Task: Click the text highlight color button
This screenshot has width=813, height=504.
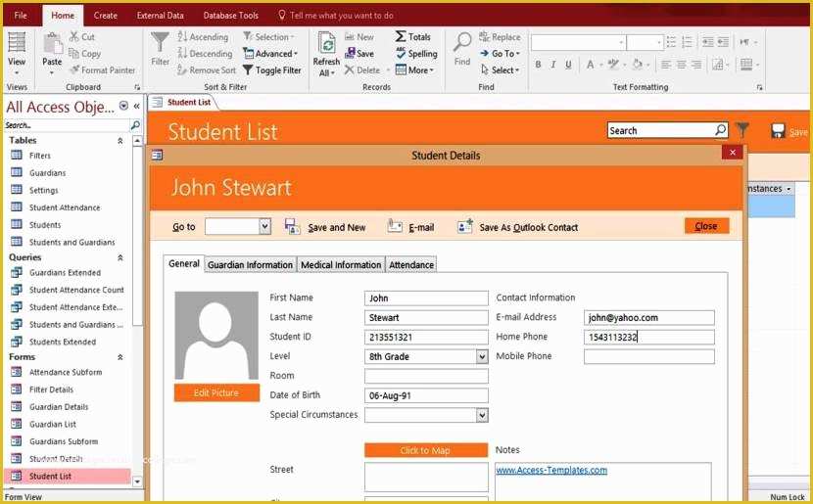Action: pyautogui.click(x=613, y=65)
